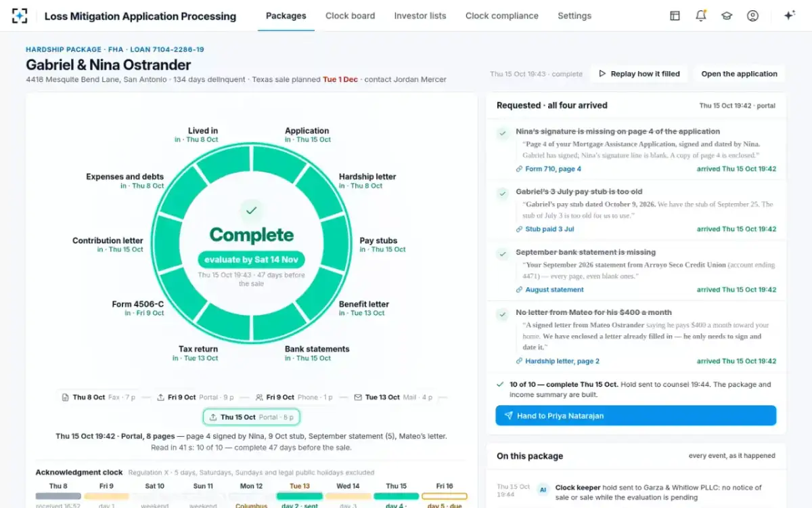Open the AI sparkle assistant
The height and width of the screenshot is (508, 812).
pos(789,16)
